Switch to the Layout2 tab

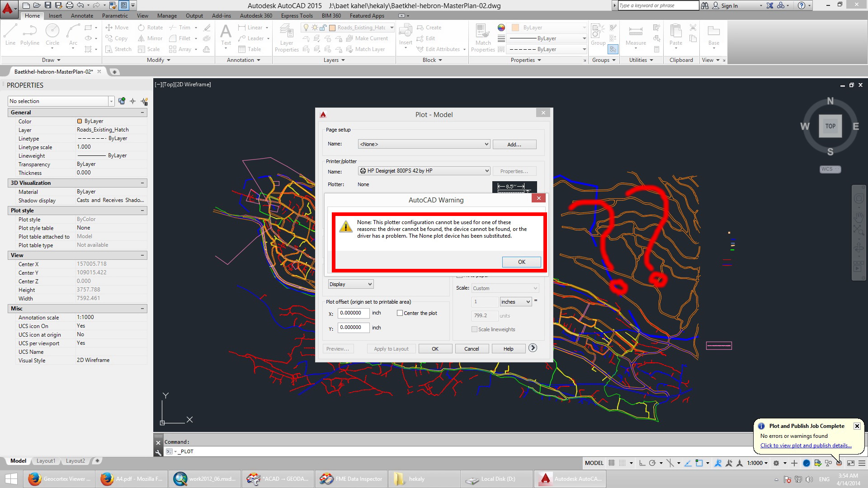75,461
